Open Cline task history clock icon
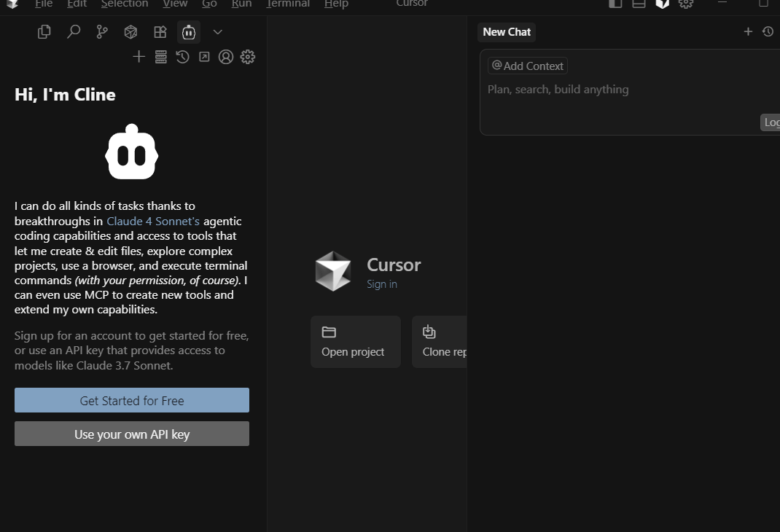The width and height of the screenshot is (780, 532). pyautogui.click(x=182, y=57)
